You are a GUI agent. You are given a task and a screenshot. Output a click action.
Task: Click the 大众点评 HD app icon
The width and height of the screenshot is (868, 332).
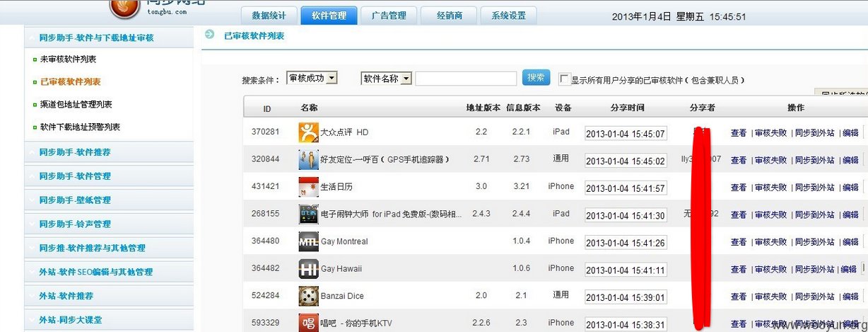tap(309, 132)
